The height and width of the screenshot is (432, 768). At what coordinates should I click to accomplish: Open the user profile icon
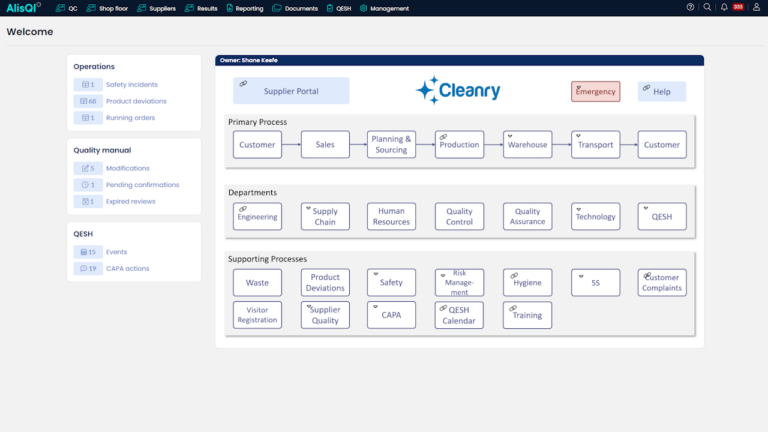coord(756,7)
